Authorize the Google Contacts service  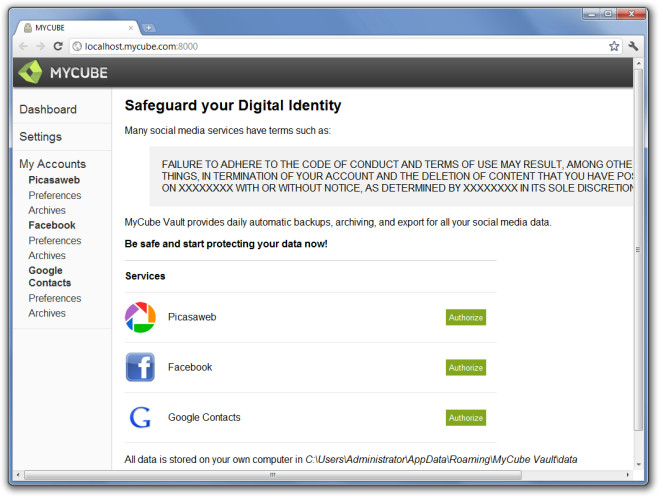point(466,417)
